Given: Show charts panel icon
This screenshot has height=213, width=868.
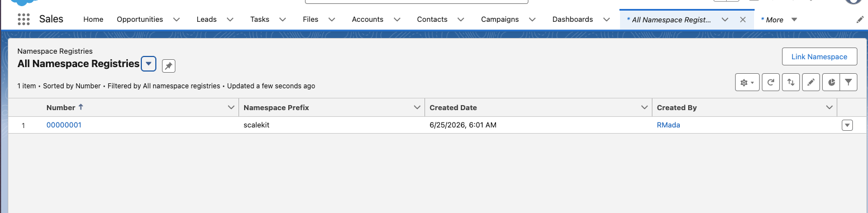Looking at the screenshot, I should [x=831, y=82].
